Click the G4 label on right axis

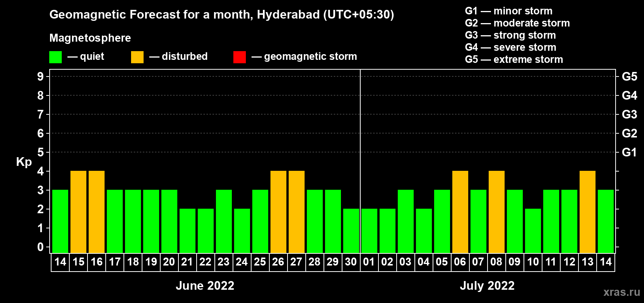[x=629, y=95]
